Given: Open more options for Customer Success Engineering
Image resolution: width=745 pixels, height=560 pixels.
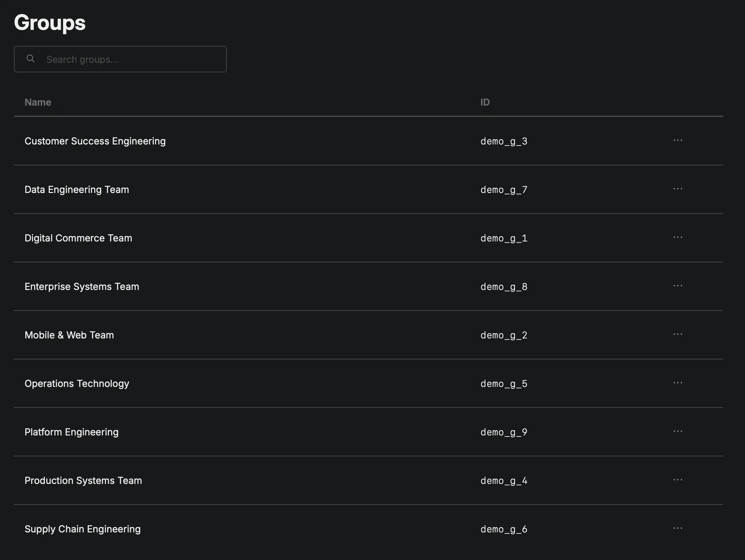Looking at the screenshot, I should (x=678, y=140).
